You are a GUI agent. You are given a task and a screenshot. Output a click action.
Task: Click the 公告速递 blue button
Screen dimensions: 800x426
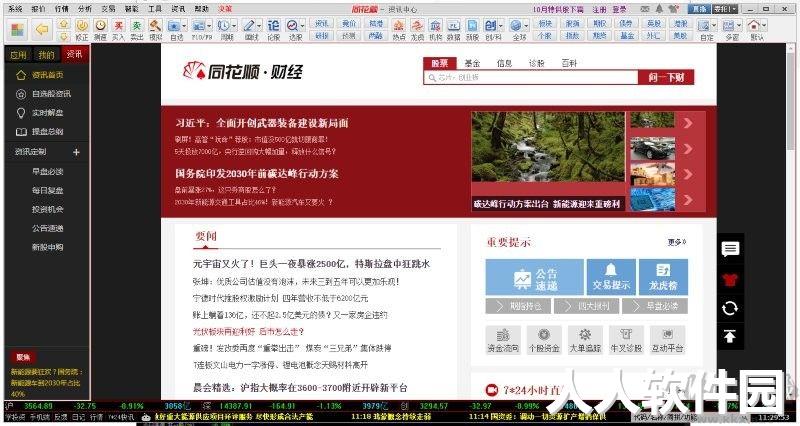534,277
